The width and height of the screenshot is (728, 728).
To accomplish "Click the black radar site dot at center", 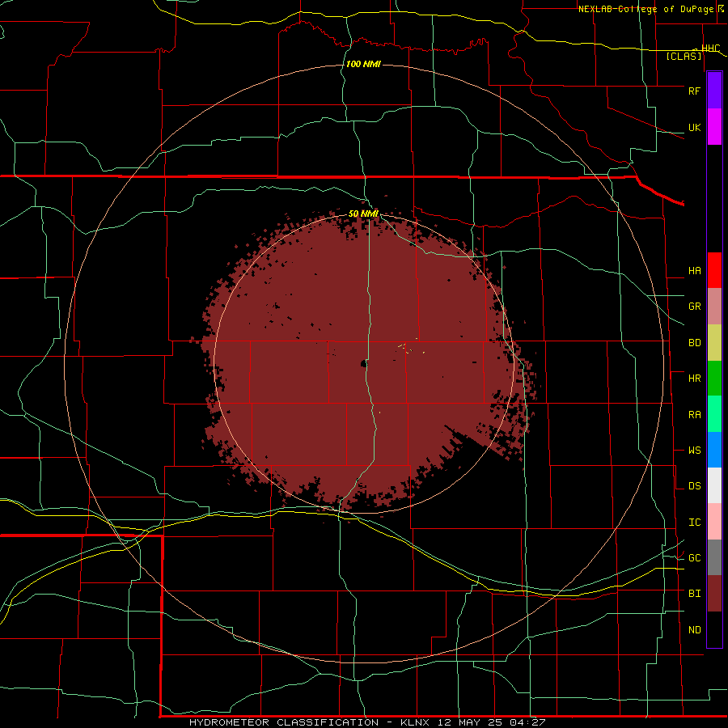I will (x=364, y=364).
